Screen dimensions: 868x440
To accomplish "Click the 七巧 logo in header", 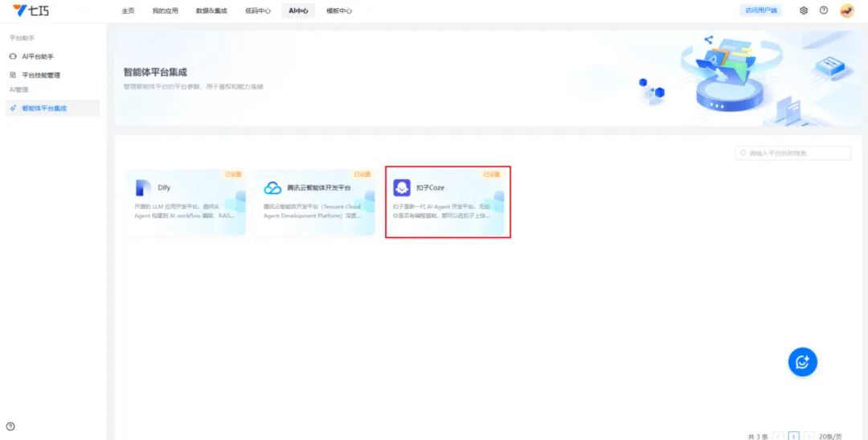I will [30, 10].
